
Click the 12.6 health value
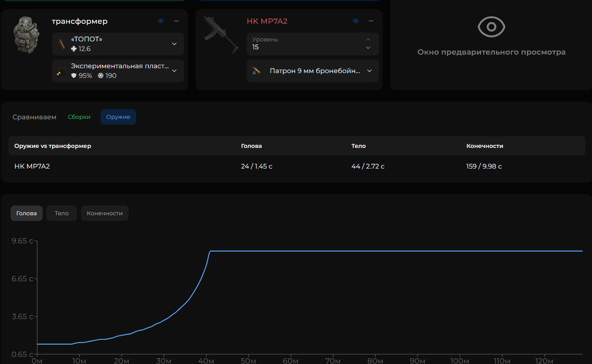pos(81,49)
